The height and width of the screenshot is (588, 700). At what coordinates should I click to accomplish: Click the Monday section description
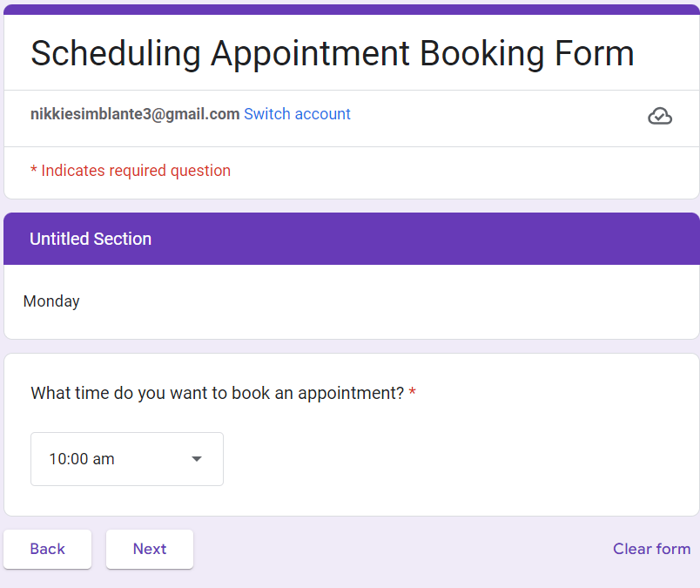click(x=51, y=301)
